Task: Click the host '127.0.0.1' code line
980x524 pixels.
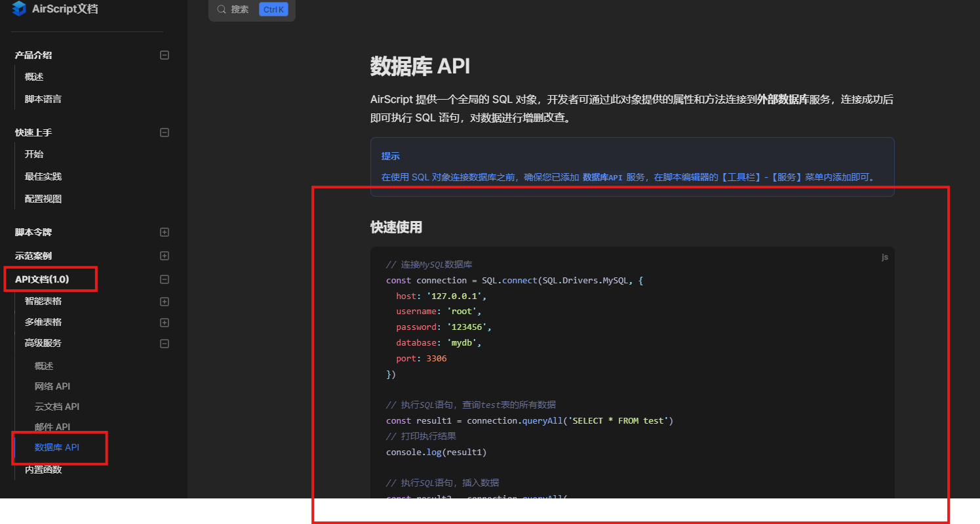Action: point(441,296)
